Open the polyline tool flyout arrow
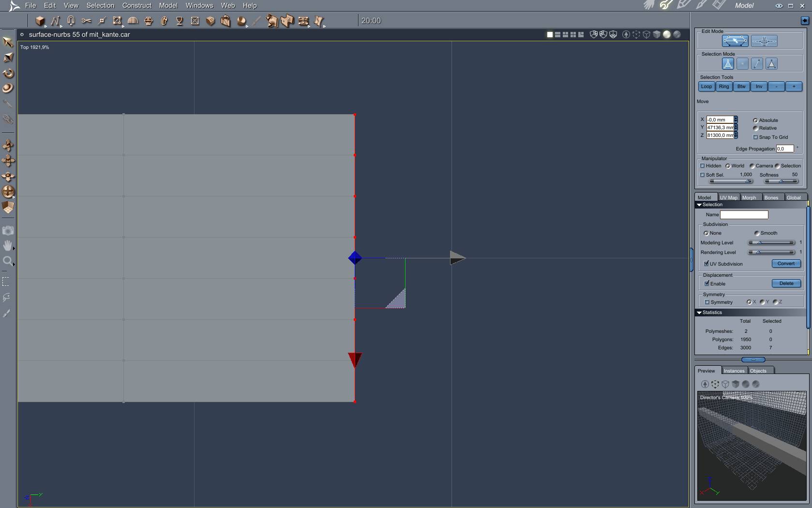The height and width of the screenshot is (508, 812). pos(61,26)
